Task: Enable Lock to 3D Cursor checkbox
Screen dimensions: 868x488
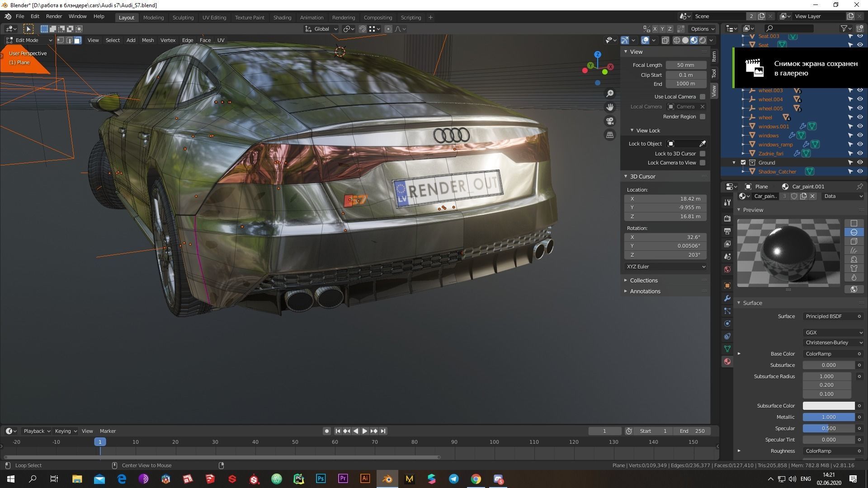Action: [702, 154]
